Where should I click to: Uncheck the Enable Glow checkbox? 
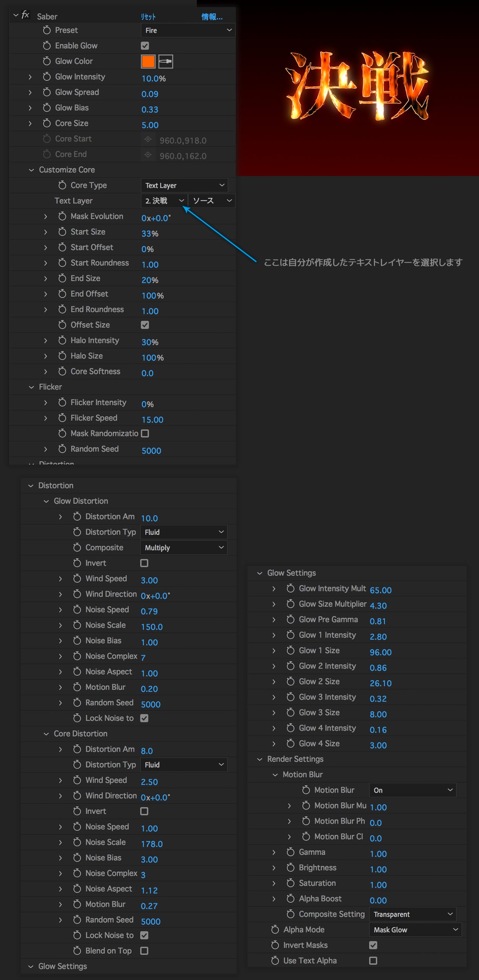[x=145, y=46]
